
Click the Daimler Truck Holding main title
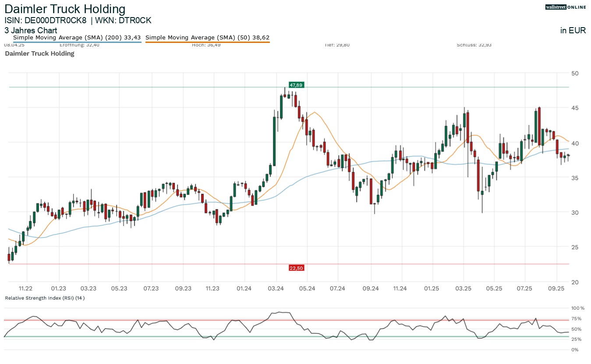point(65,9)
